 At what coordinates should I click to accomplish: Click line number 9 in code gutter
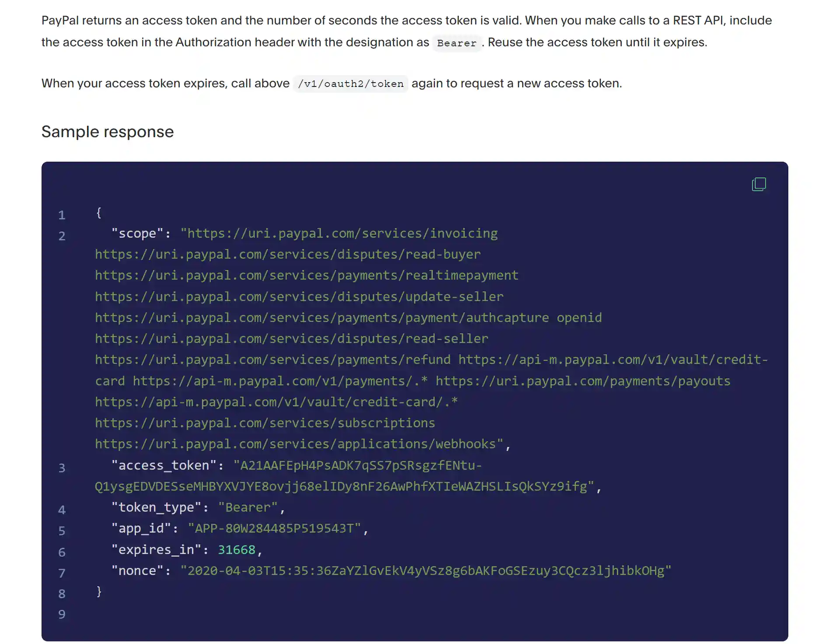pyautogui.click(x=62, y=614)
